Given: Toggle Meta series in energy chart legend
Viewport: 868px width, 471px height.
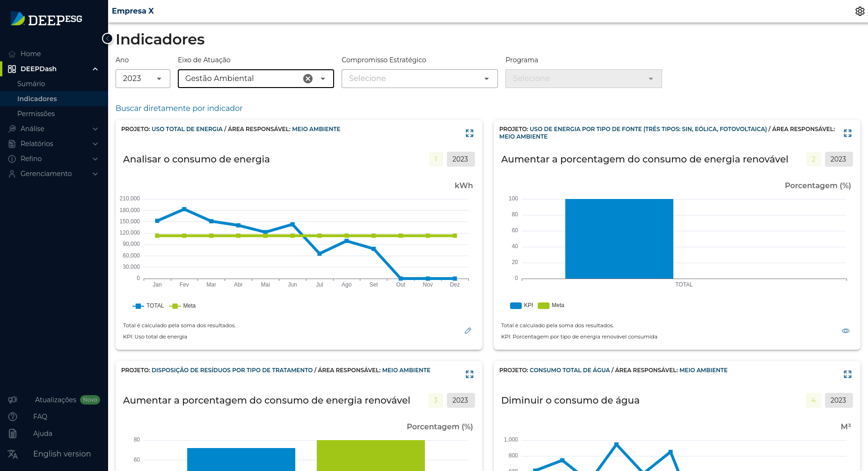Looking at the screenshot, I should click(183, 306).
